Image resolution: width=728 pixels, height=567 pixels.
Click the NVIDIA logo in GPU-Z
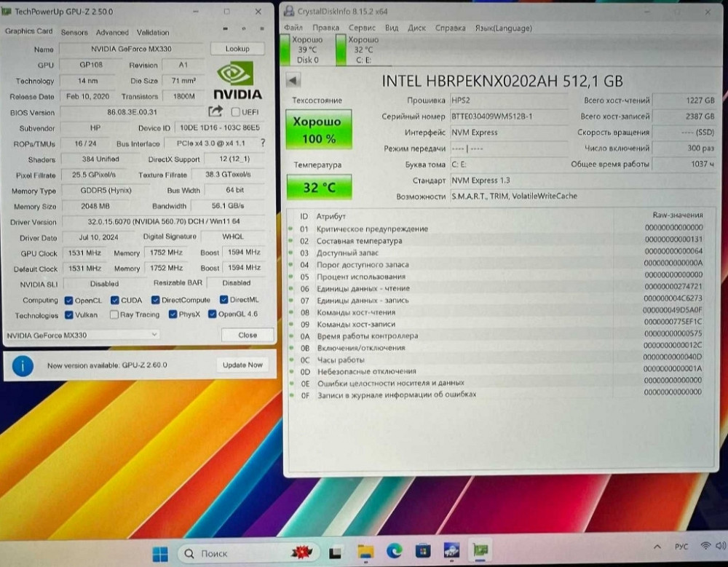click(237, 80)
